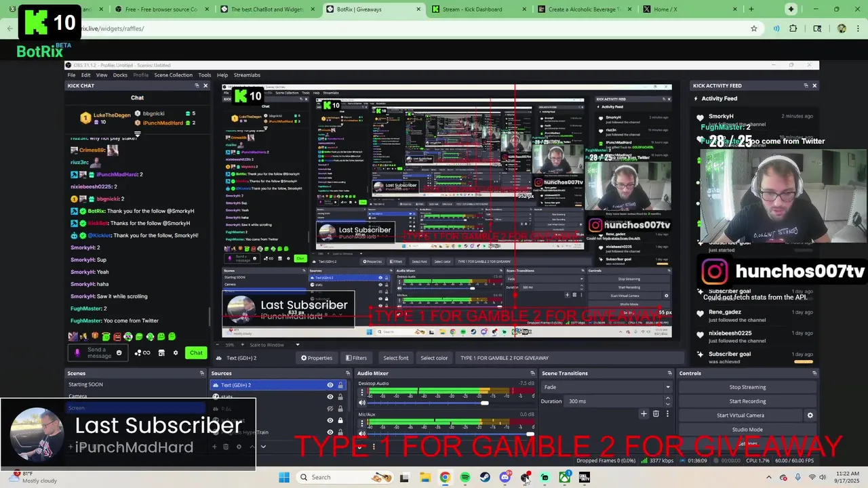Click Start Virtual Camera button

click(741, 415)
